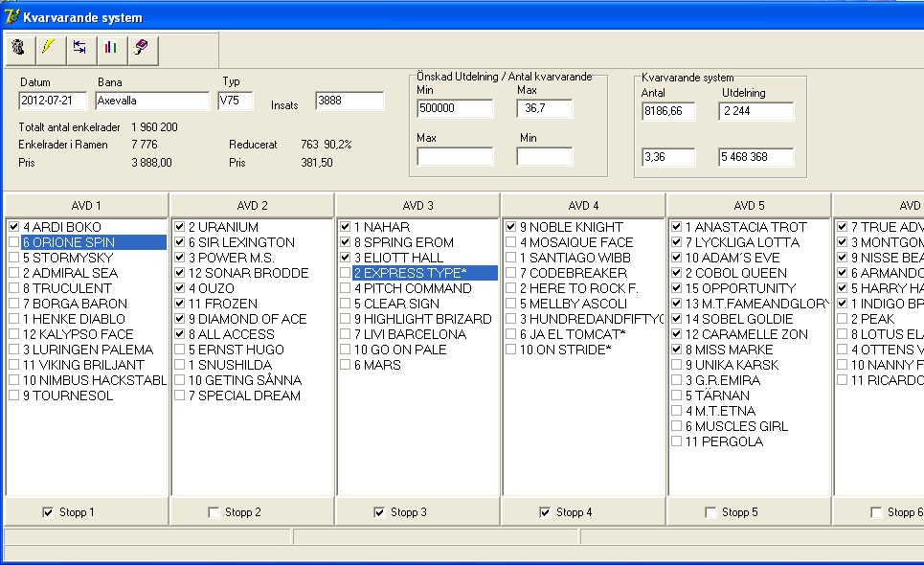The height and width of the screenshot is (565, 924).
Task: Click the Typ field showing V75
Action: pos(236,101)
